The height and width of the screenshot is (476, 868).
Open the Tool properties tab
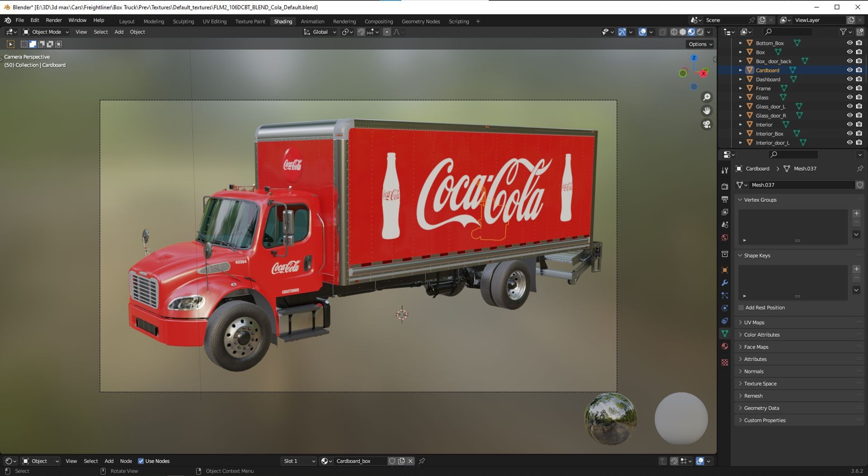tap(725, 170)
